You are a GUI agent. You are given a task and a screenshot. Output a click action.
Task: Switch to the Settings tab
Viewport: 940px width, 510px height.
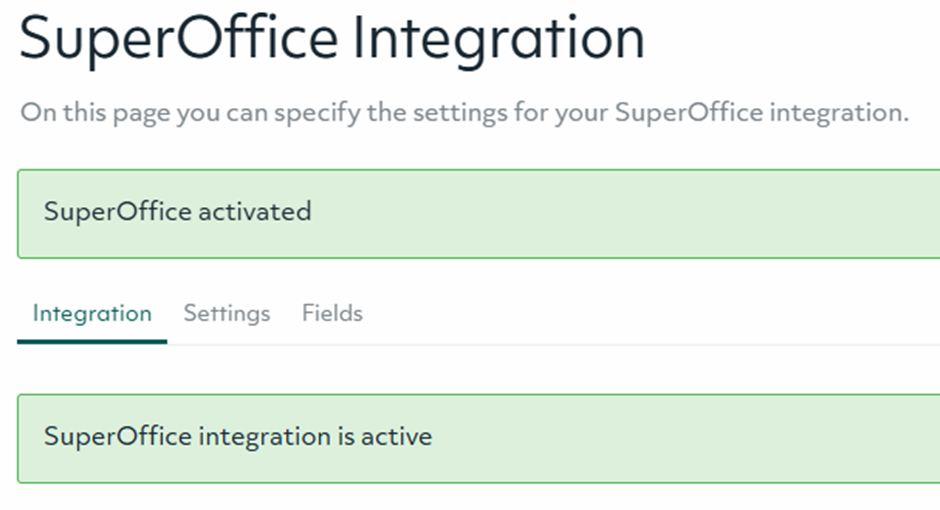click(227, 314)
